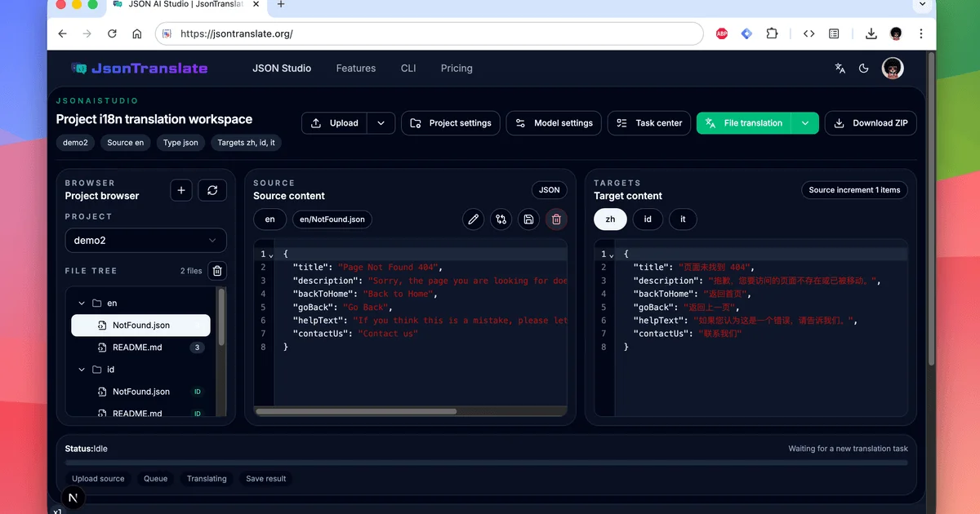This screenshot has height=514, width=980.
Task: Refresh the Project browser
Action: pos(212,190)
